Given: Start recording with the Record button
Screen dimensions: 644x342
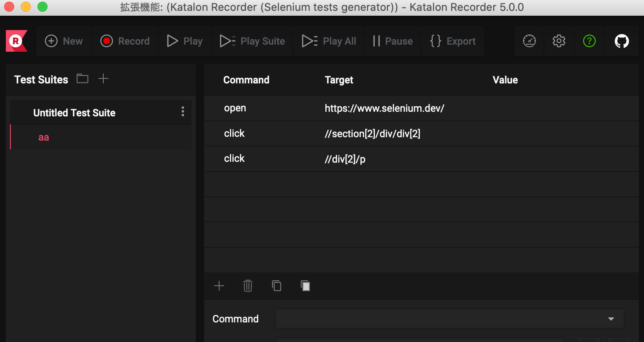Looking at the screenshot, I should (125, 41).
